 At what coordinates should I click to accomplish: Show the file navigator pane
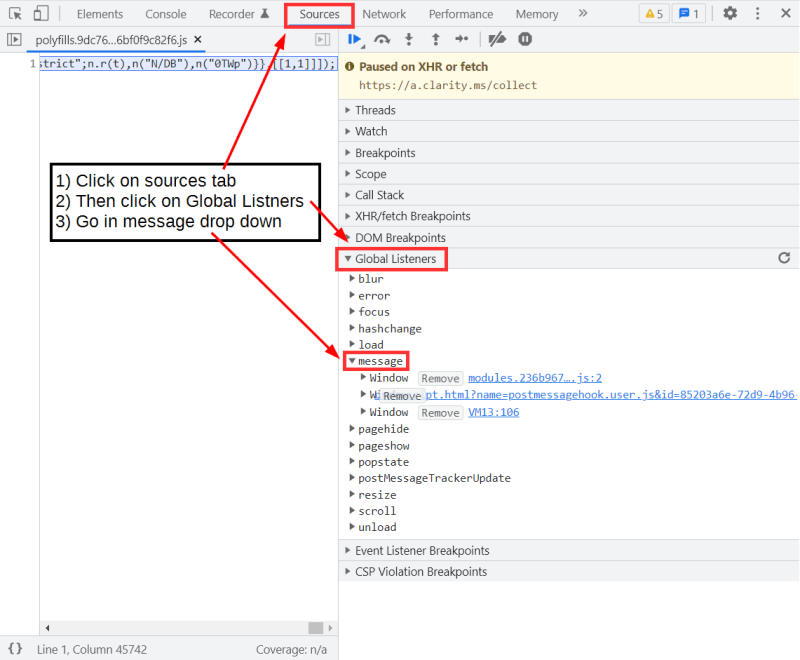pyautogui.click(x=14, y=39)
